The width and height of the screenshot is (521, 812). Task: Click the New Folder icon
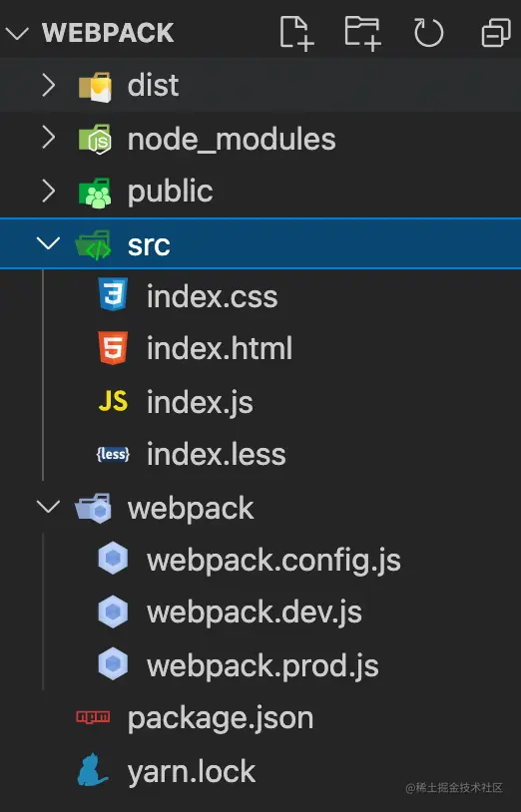coord(363,34)
